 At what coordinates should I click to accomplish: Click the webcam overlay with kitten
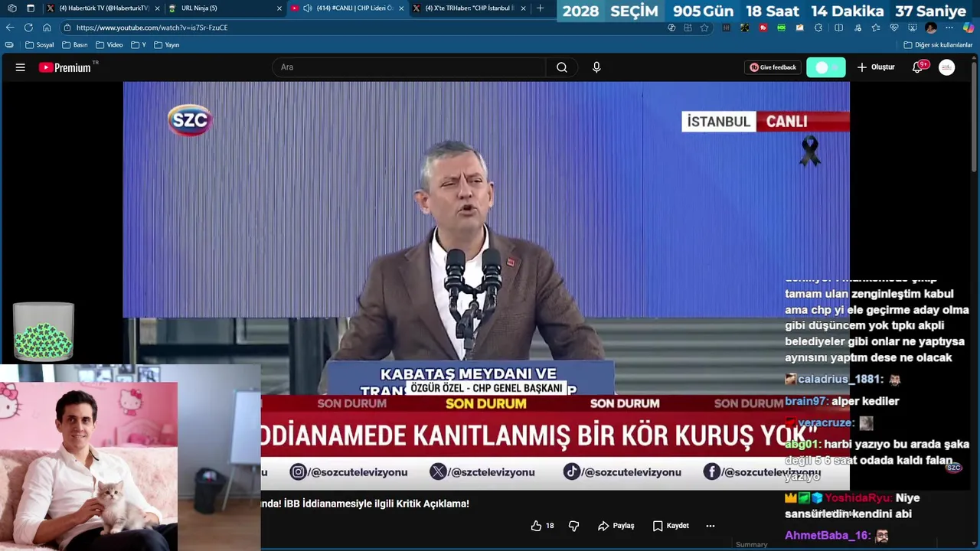[x=89, y=466]
